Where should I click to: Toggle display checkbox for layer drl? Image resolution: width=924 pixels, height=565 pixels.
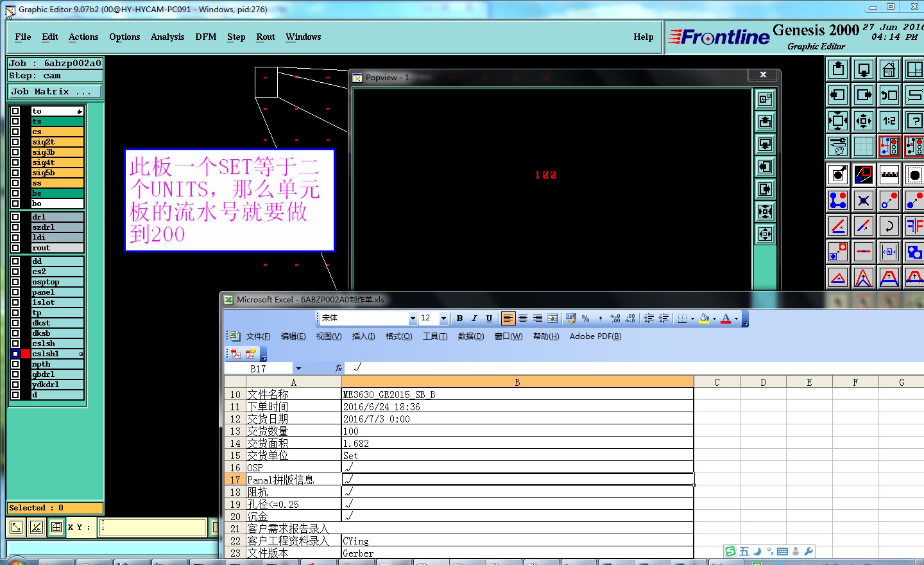pos(15,217)
